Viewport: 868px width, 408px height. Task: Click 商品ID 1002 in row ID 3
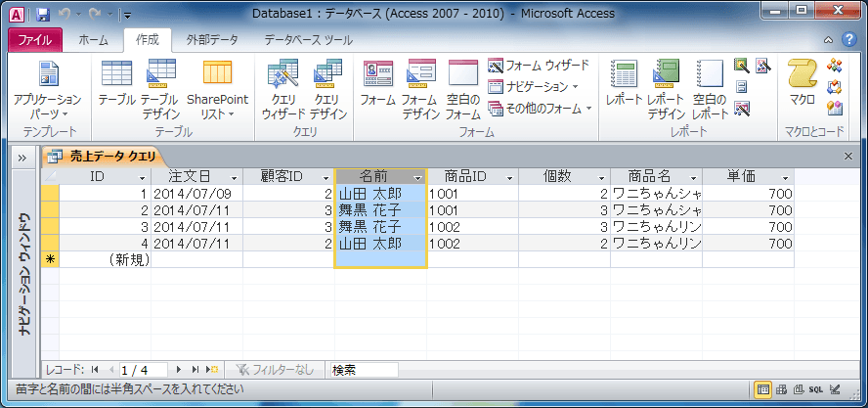coord(472,227)
